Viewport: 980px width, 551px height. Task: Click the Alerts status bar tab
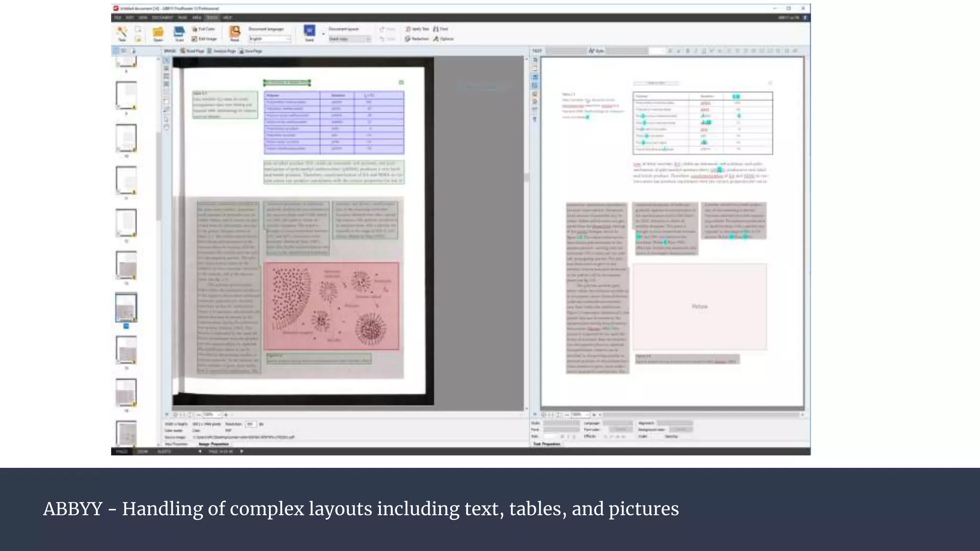point(164,452)
